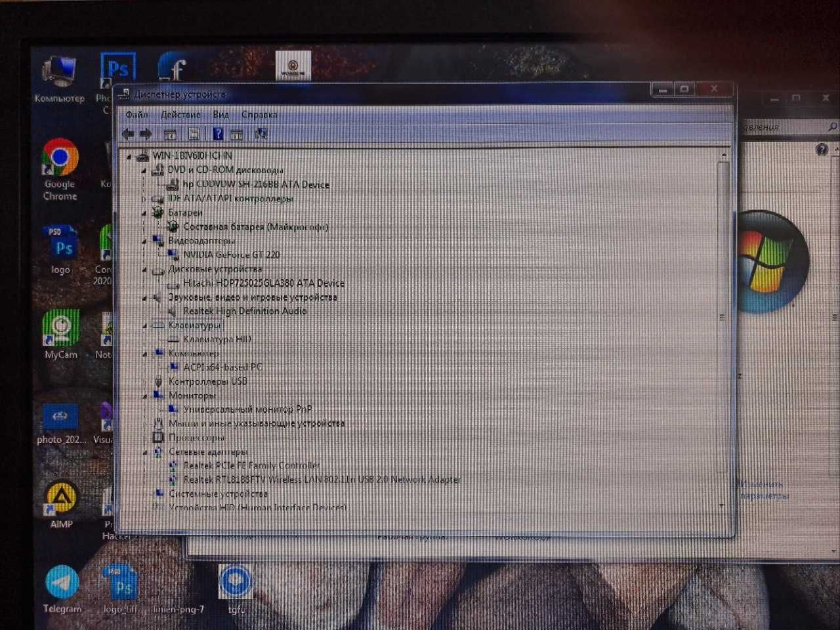Click the Device Manager title bar icon
This screenshot has width=840, height=630.
pyautogui.click(x=124, y=94)
